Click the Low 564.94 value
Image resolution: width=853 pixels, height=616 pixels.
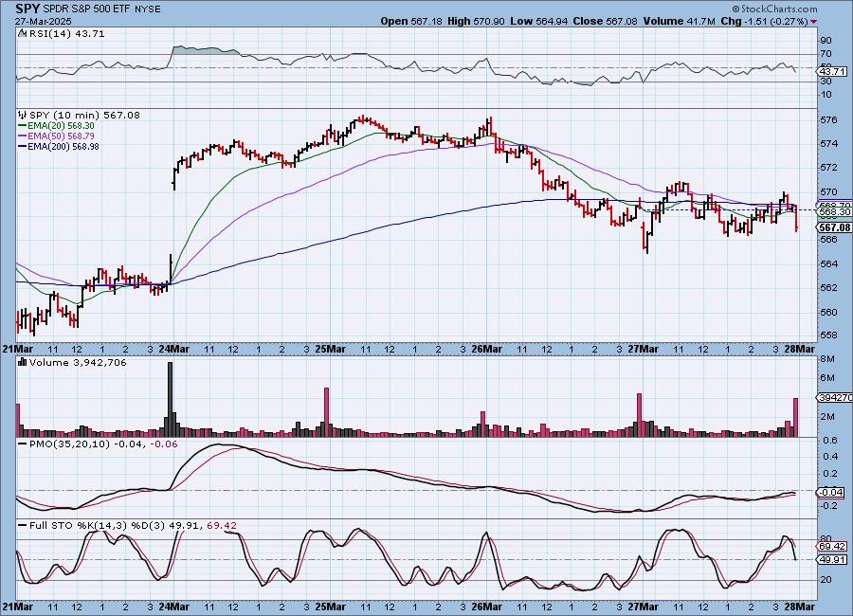point(539,21)
